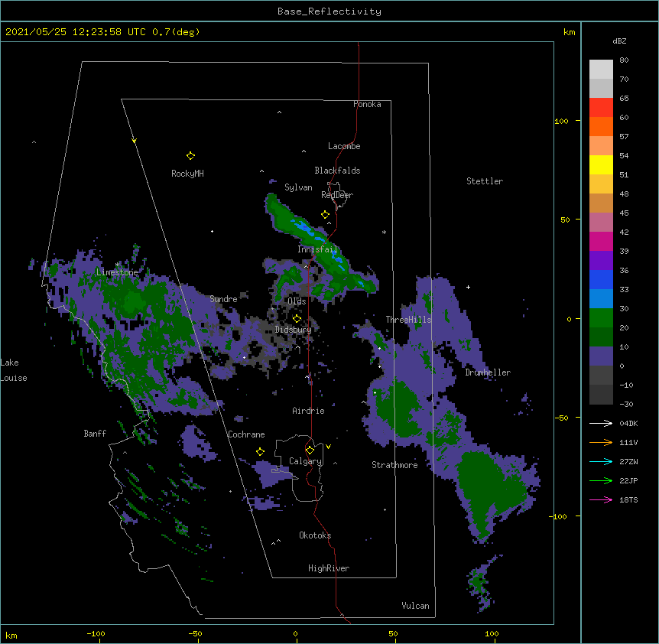Select the yellow 54–51 dBZ legend swatch
The height and width of the screenshot is (644, 659).
click(601, 164)
